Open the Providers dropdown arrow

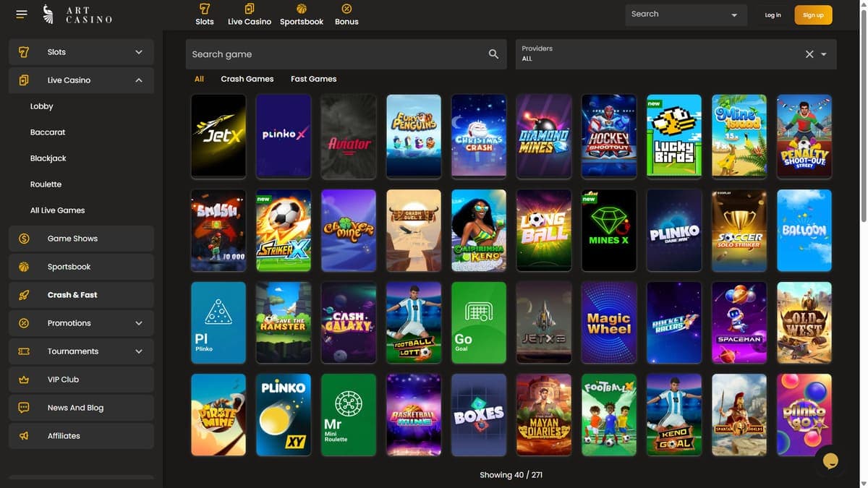click(824, 54)
